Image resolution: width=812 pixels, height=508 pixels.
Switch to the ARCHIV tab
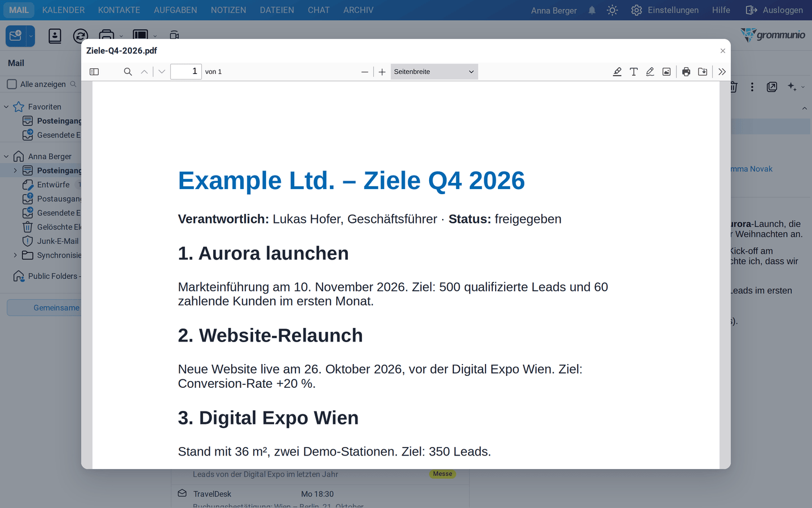click(x=359, y=10)
